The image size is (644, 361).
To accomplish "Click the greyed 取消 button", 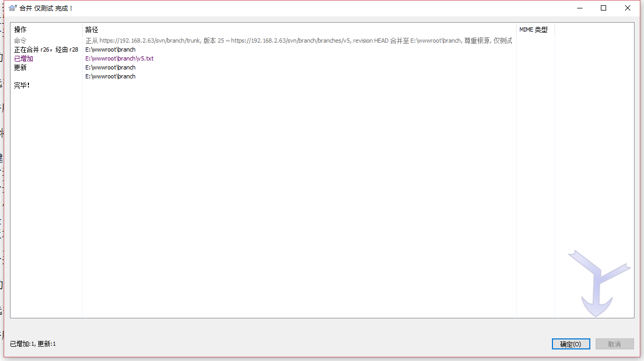I will [615, 344].
